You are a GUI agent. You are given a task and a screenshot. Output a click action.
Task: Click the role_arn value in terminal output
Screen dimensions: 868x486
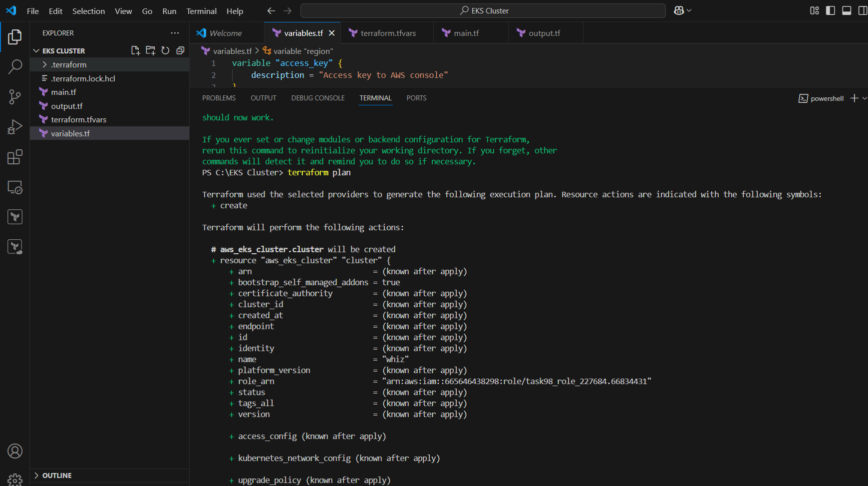(517, 381)
